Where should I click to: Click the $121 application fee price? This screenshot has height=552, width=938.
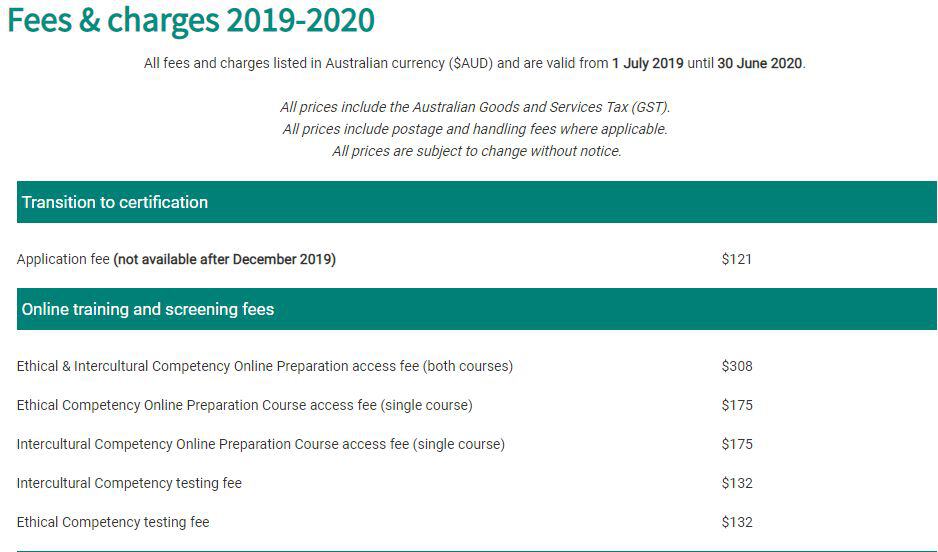point(736,260)
